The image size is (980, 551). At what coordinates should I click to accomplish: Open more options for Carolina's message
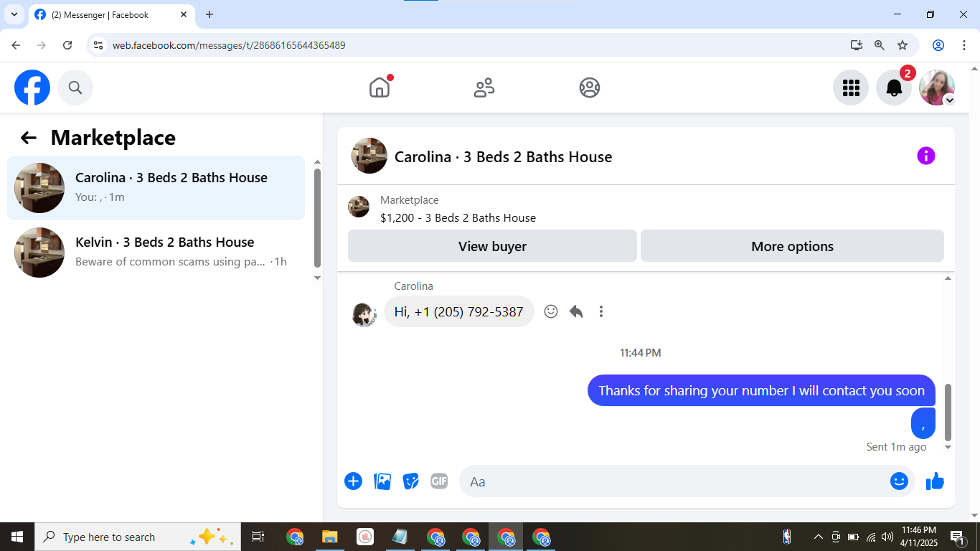point(601,311)
